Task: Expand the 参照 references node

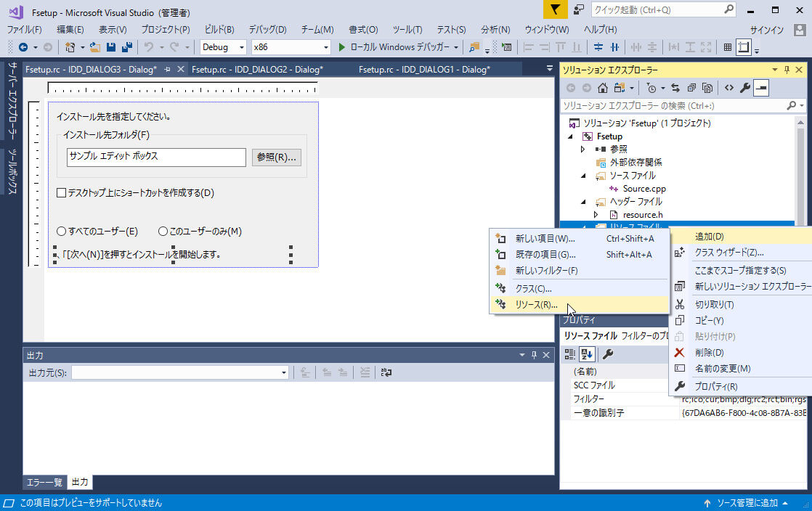Action: point(583,150)
